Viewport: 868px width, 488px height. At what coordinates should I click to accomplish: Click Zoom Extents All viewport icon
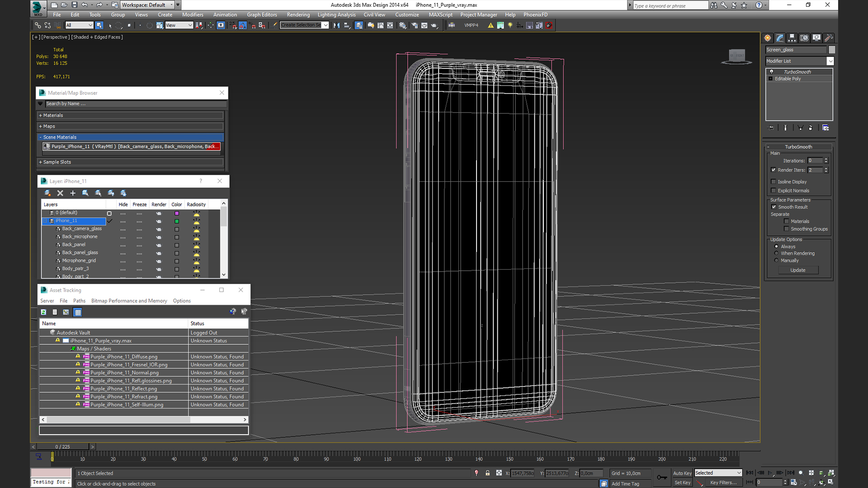click(x=831, y=473)
